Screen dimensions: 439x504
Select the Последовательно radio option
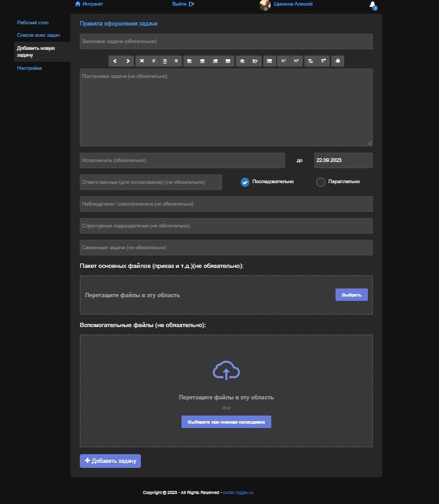pos(245,182)
